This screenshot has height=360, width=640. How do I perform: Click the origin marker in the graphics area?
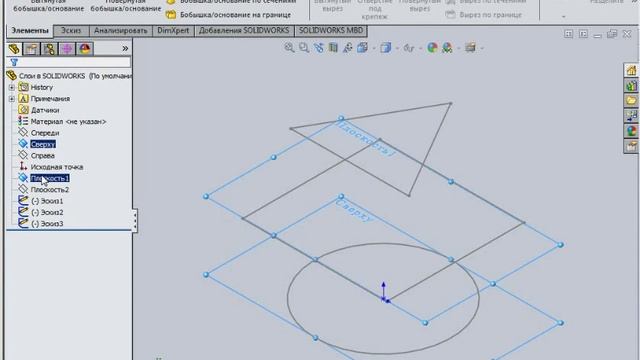point(384,293)
